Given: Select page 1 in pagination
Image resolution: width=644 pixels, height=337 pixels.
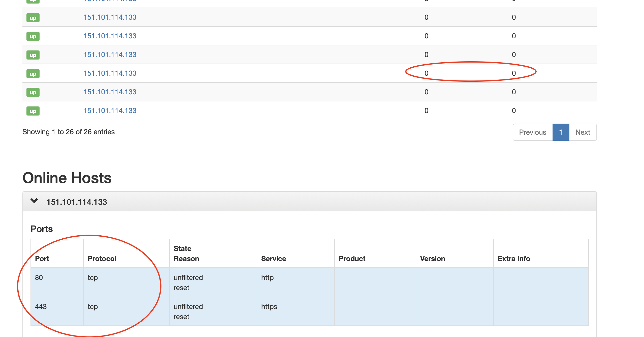Looking at the screenshot, I should point(561,132).
